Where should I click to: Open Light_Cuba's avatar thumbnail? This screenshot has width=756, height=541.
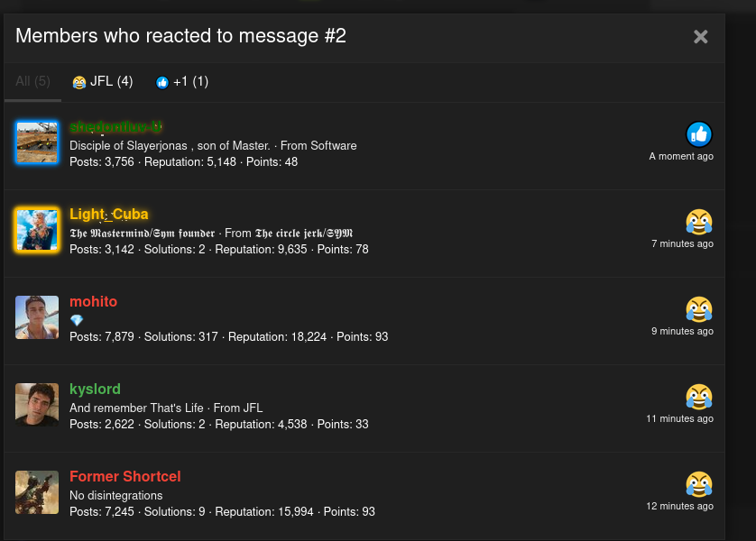[37, 230]
